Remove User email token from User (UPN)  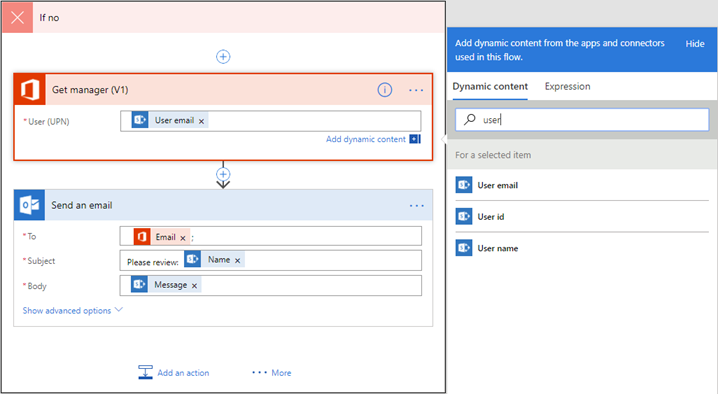[201, 121]
